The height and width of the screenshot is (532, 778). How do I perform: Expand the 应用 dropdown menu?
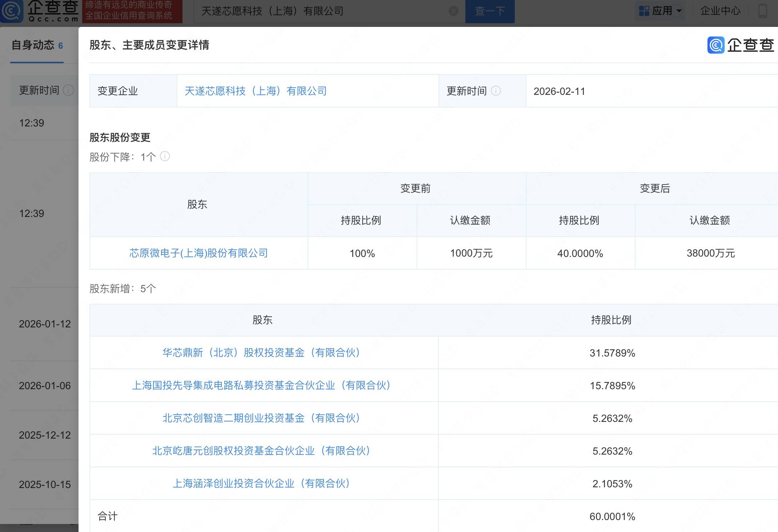[x=678, y=11]
